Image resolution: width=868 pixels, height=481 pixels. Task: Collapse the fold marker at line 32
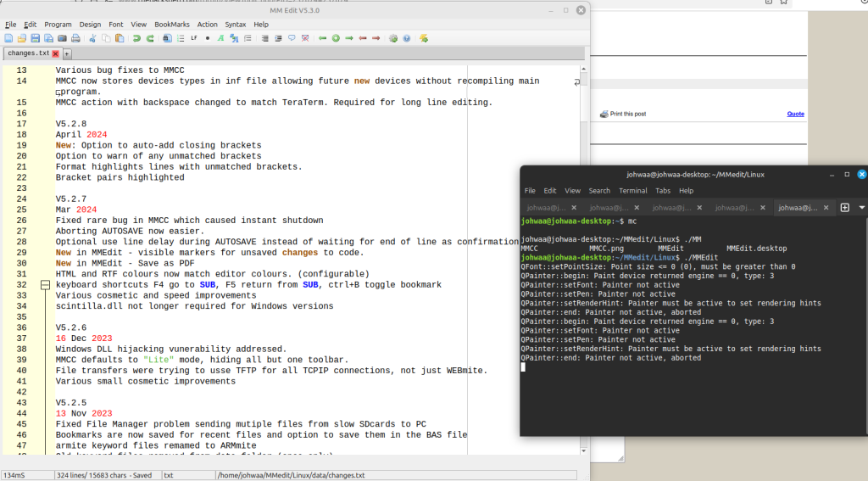(x=46, y=285)
